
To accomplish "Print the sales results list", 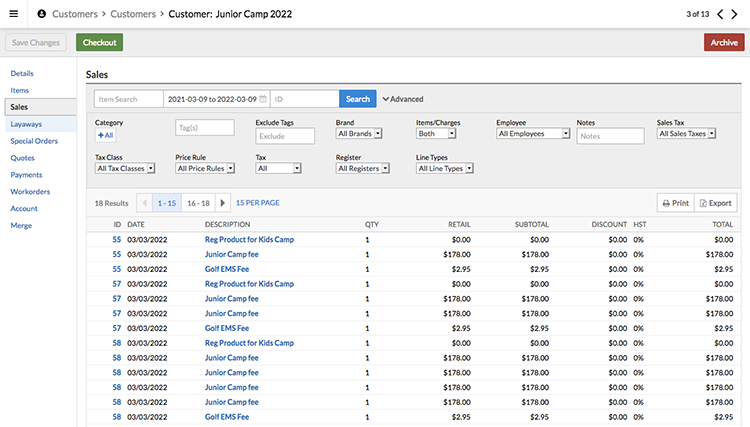I will [x=675, y=202].
